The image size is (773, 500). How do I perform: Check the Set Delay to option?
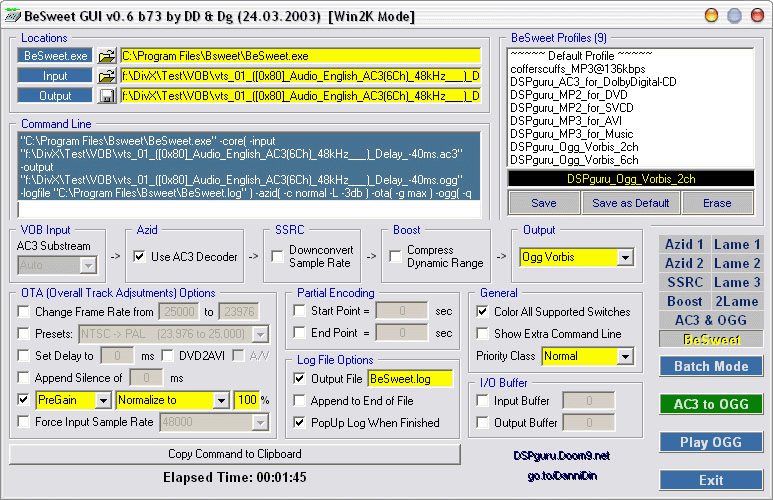point(23,356)
